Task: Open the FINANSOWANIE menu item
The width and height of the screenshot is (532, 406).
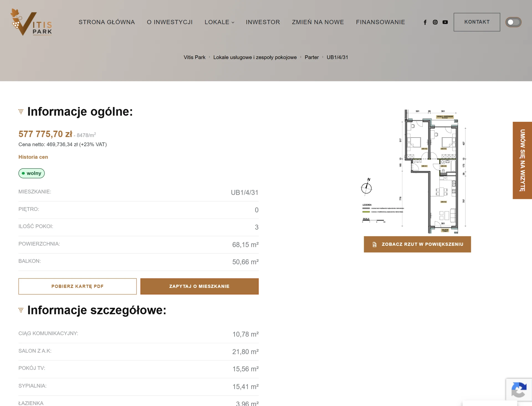Action: (380, 22)
